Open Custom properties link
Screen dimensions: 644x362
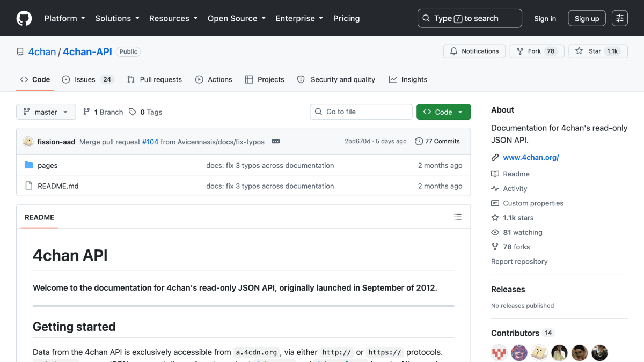point(528,203)
